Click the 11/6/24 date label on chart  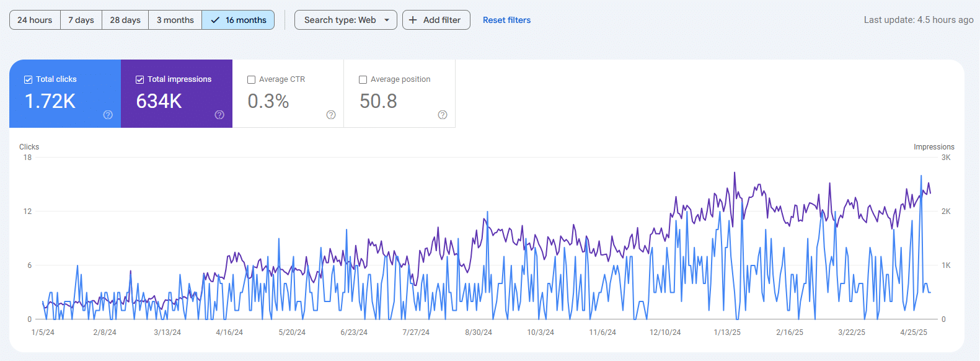coord(603,332)
